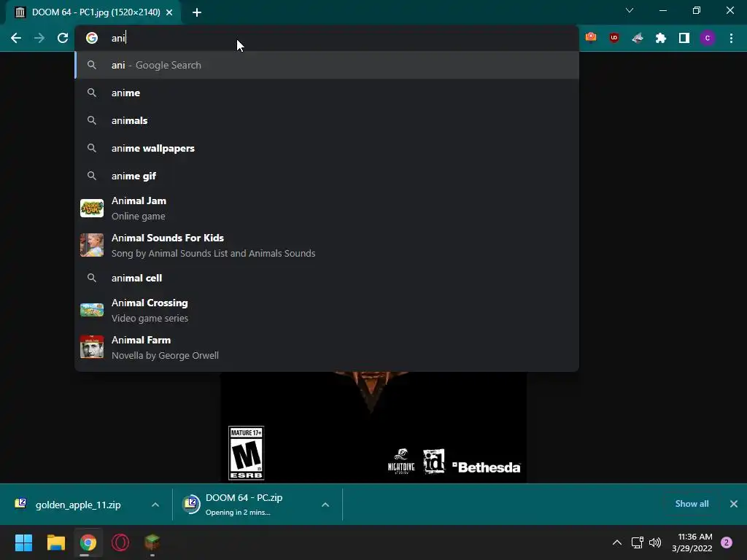Viewport: 747px width, 560px height.
Task: Open the uBlock Origin extension icon
Action: [614, 38]
